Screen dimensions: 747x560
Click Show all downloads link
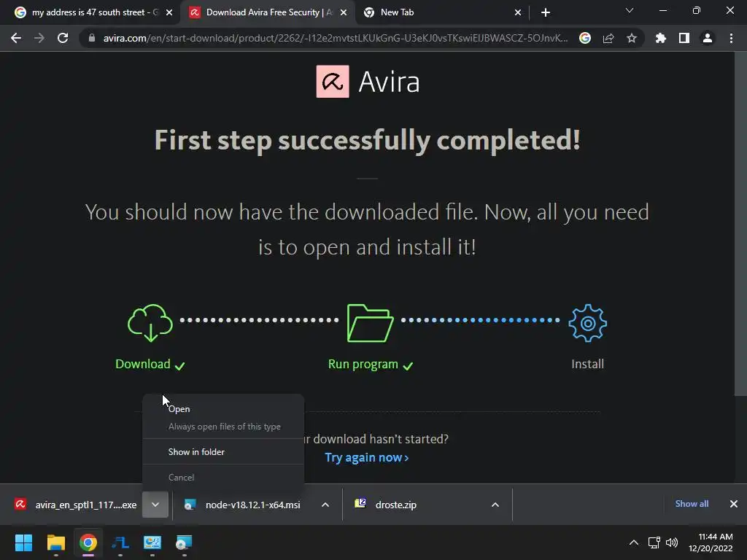(692, 504)
